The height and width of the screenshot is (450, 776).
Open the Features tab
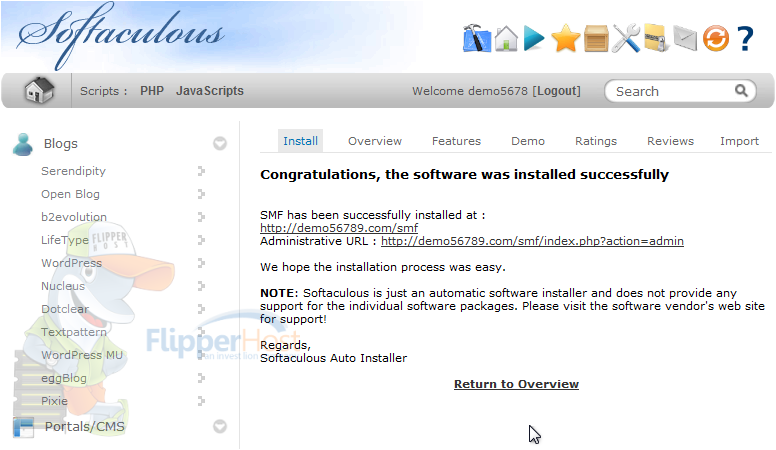click(x=456, y=141)
